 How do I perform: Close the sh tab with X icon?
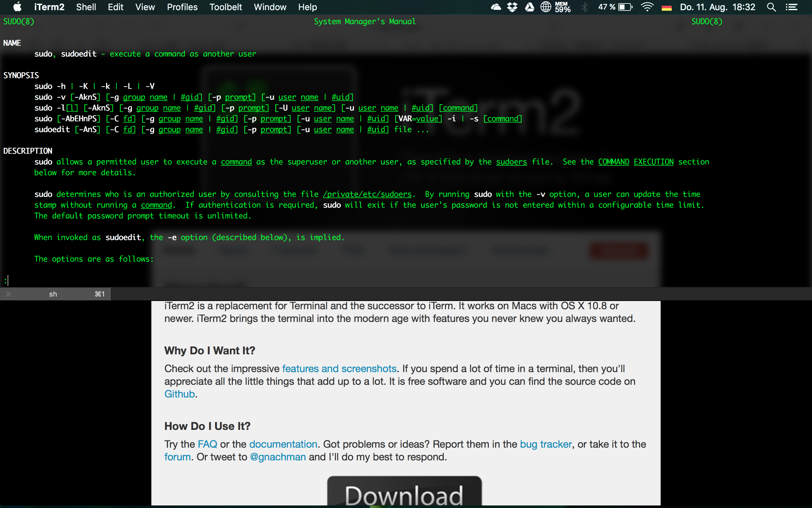click(x=8, y=294)
